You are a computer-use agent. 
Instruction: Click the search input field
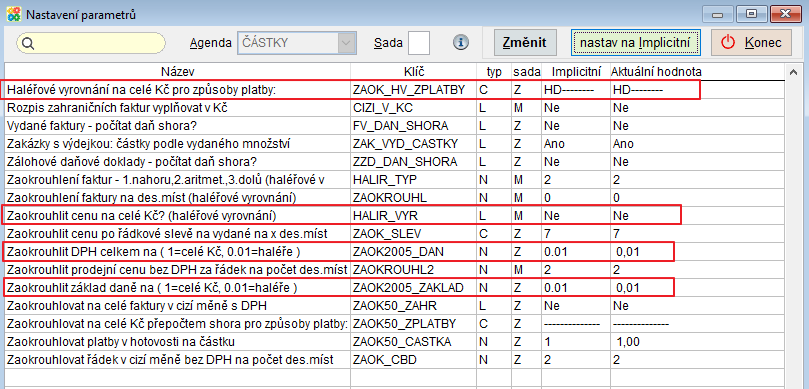click(x=91, y=43)
